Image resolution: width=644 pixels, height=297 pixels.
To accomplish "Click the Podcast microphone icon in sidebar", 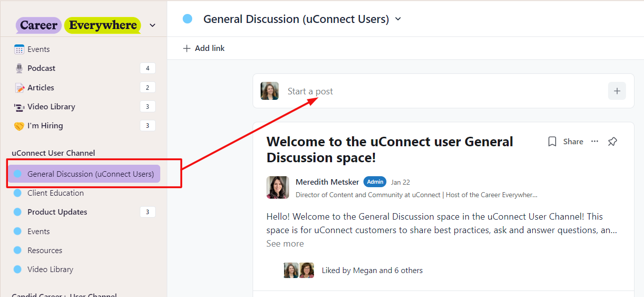I will tap(19, 68).
